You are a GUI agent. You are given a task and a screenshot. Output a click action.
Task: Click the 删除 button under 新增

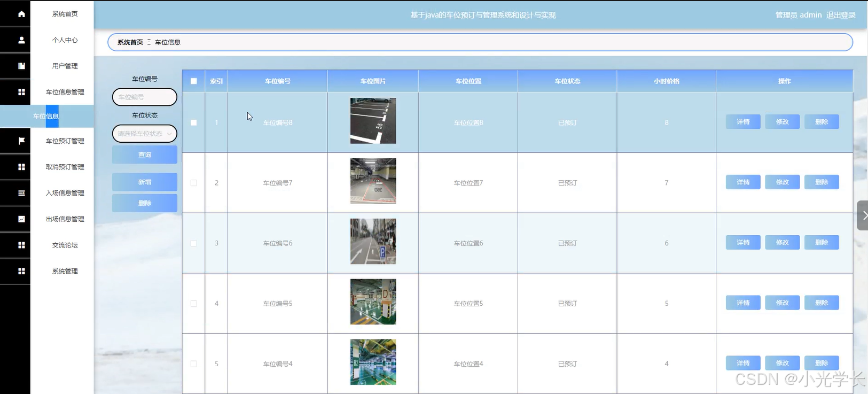[145, 203]
